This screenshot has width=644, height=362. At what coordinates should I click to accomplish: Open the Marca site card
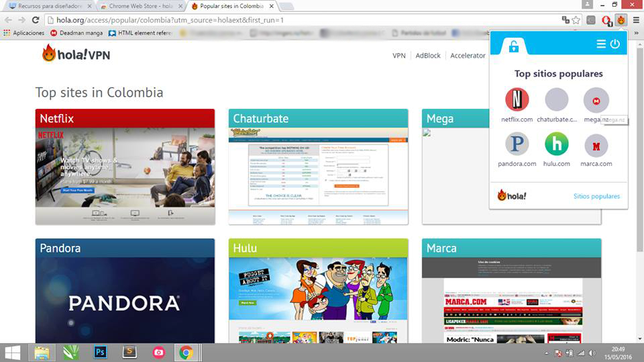[511, 290]
